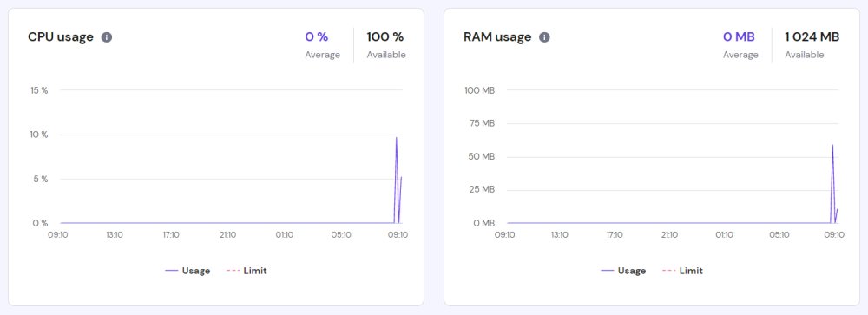Screen dimensions: 868x315
Task: Click the 100 % available CPU value
Action: tap(385, 37)
